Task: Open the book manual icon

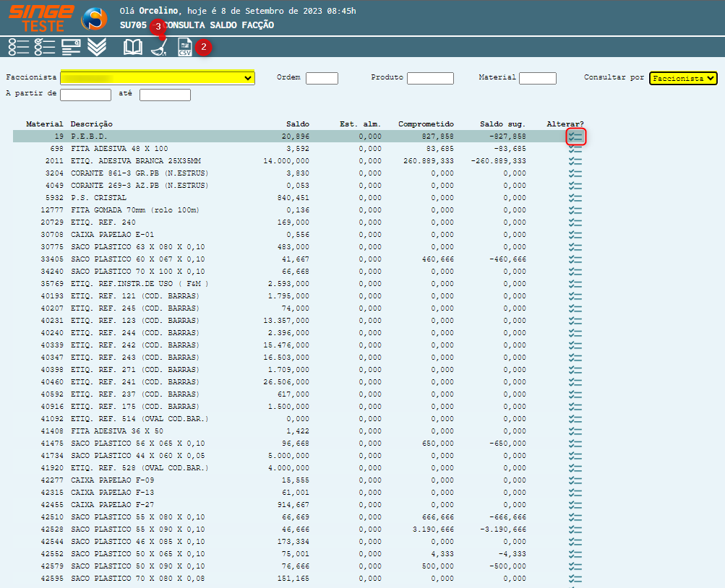Action: click(133, 47)
